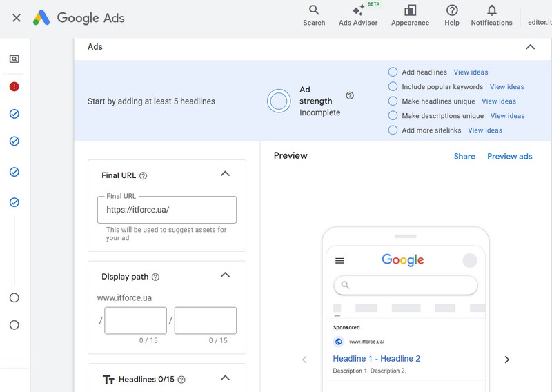Show previous ad preview
The image size is (552, 392).
(x=304, y=360)
